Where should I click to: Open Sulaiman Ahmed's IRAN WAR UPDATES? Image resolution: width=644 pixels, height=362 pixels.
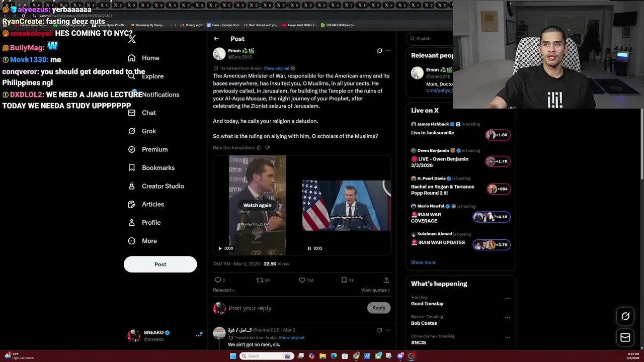438,243
